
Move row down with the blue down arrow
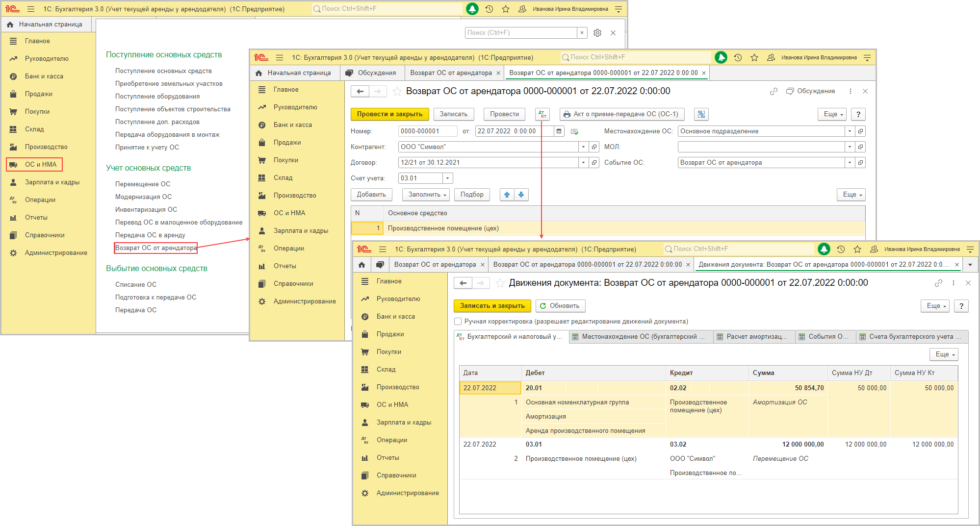(x=521, y=195)
